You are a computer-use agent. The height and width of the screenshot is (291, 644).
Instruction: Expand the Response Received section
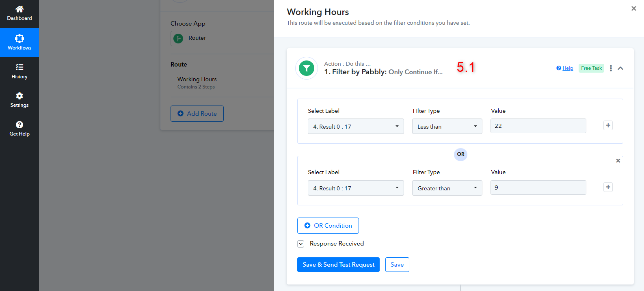[x=301, y=244]
